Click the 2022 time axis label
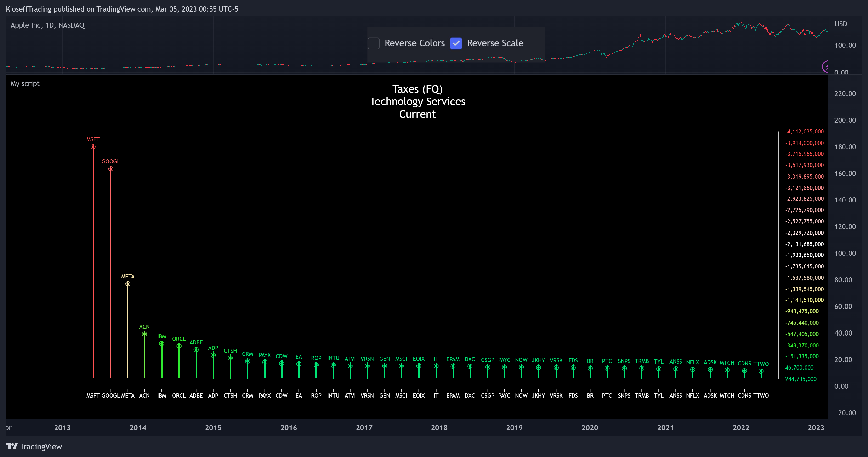Image resolution: width=868 pixels, height=457 pixels. [x=741, y=428]
